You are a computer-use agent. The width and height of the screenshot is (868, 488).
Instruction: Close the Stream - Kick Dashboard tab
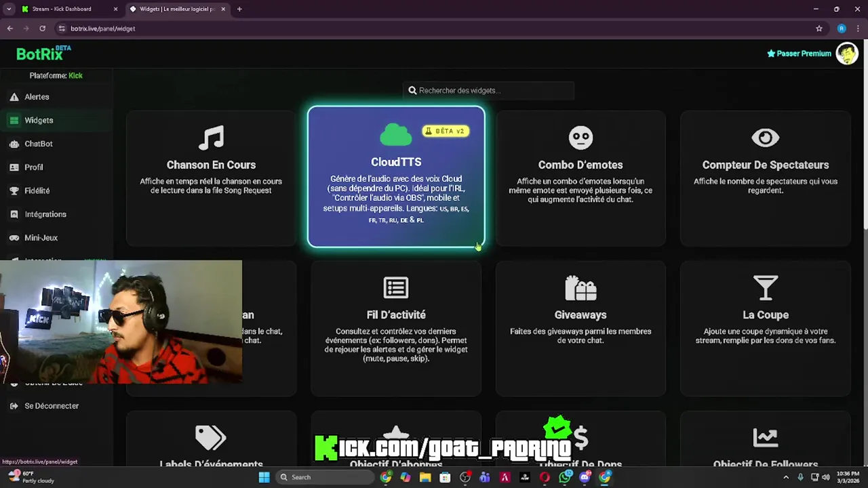(115, 9)
